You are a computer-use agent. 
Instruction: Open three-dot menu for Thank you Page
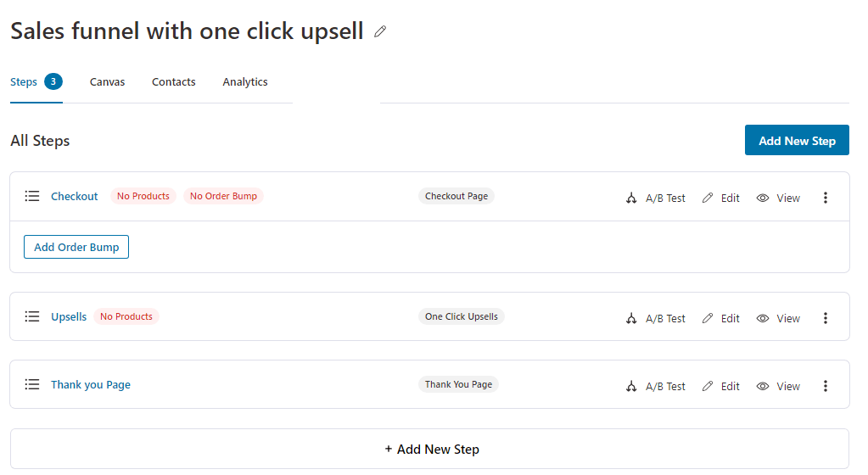pos(826,386)
